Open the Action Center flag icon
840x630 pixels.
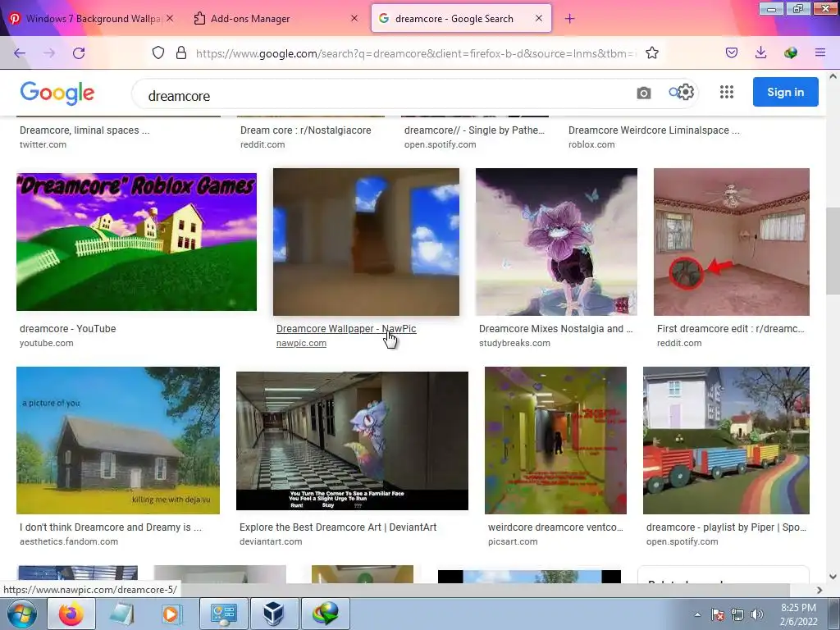coord(718,615)
